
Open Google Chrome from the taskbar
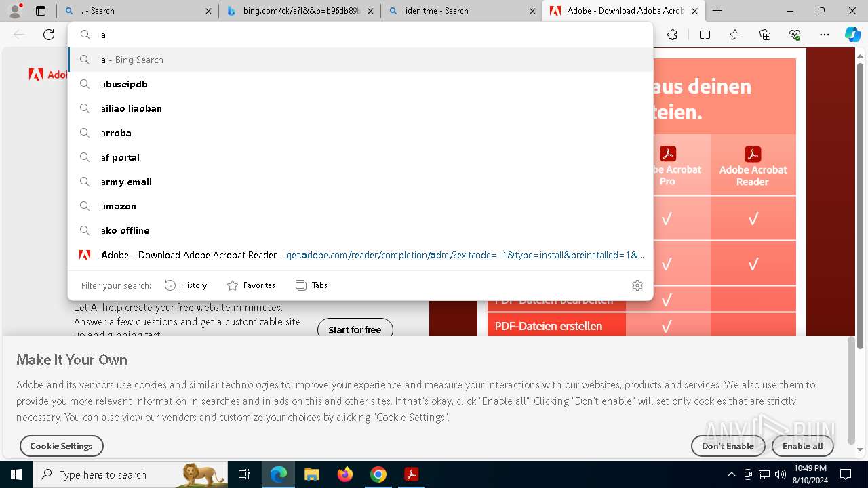pos(378,474)
